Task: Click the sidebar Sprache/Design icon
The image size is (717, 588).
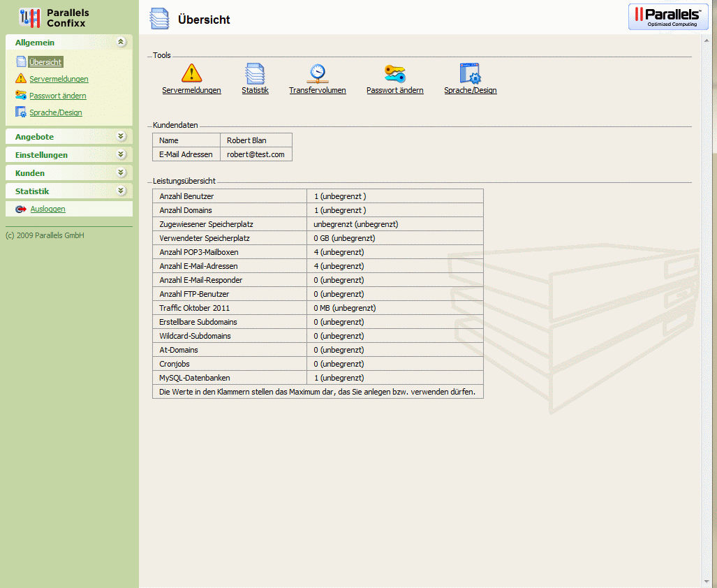Action: click(21, 112)
